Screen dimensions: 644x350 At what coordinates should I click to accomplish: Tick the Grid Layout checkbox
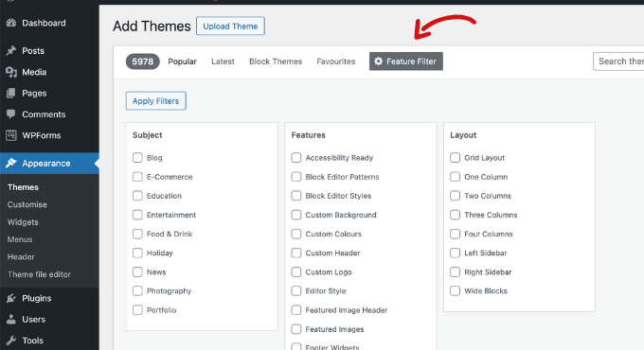(x=456, y=158)
